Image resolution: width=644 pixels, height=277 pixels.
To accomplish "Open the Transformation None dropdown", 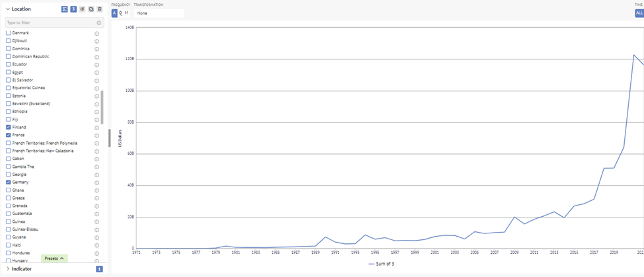I will click(159, 13).
